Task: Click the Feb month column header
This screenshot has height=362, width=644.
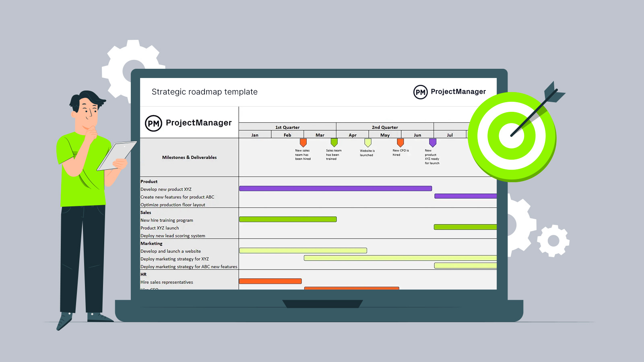Action: point(287,135)
